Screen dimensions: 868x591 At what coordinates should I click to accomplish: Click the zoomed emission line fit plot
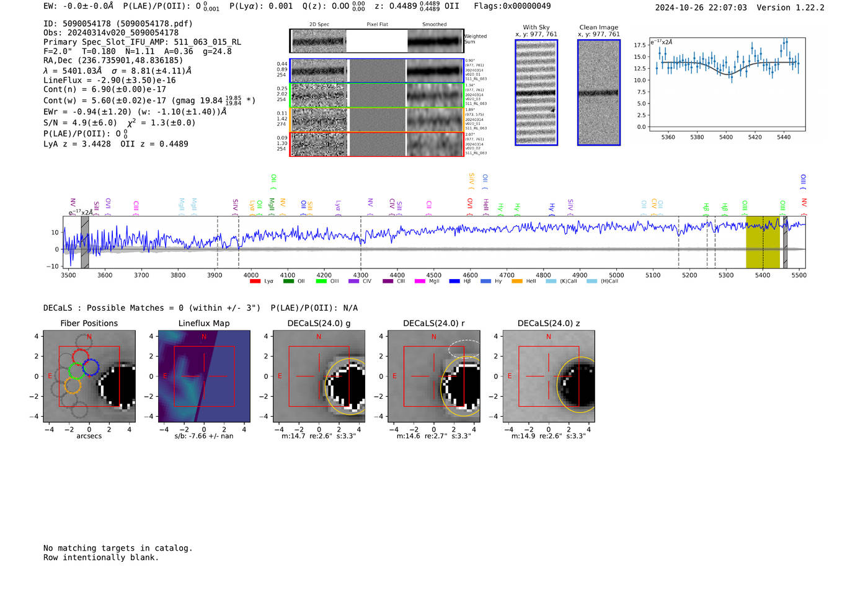pyautogui.click(x=727, y=84)
